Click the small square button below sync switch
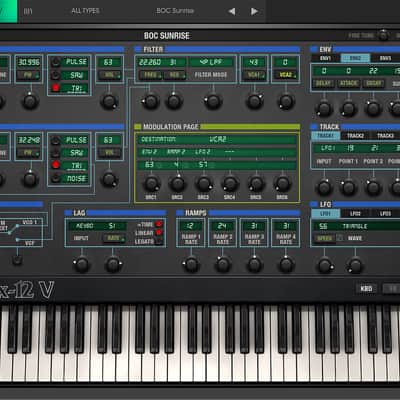This screenshot has width=400, height=400. click(17, 260)
